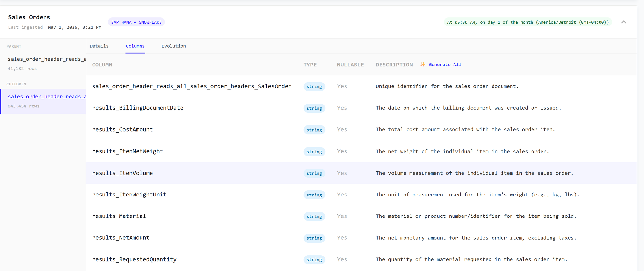Viewport: 644px width, 271px height.
Task: Click description of results_ItemWeightUnit
Action: tap(478, 195)
